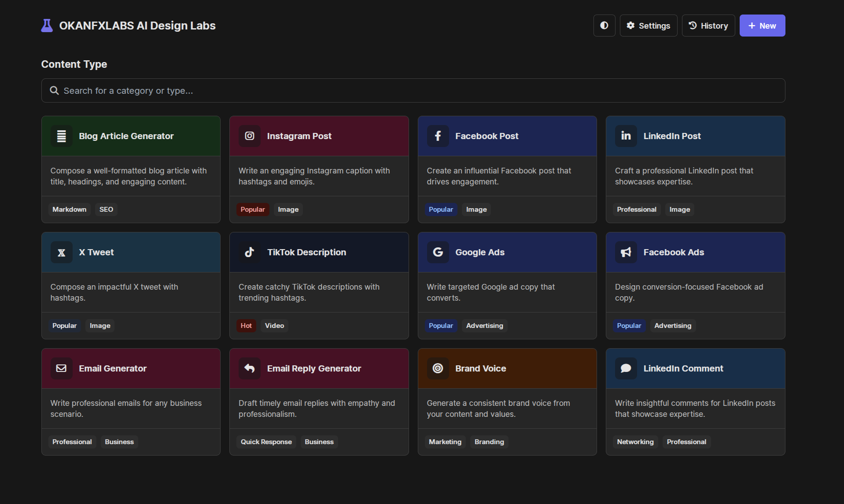Click the Email Generator envelope icon
Image resolution: width=844 pixels, height=504 pixels.
[x=62, y=368]
